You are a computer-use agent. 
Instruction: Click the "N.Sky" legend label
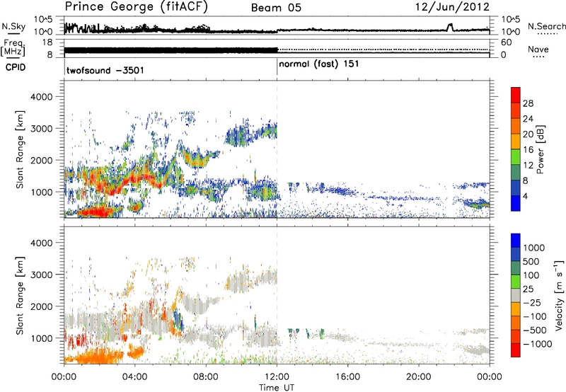point(13,26)
